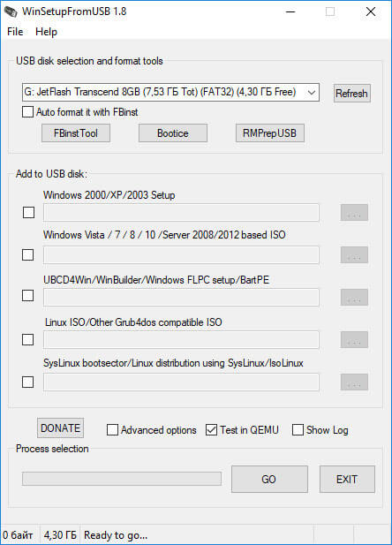Click browse button for SysLinux bootsector
392x545 pixels.
pyautogui.click(x=354, y=382)
